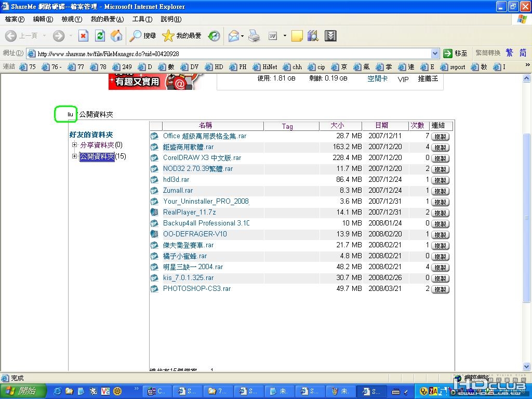This screenshot has height=399, width=532.
Task: Expand 分享資料夾 tree node
Action: click(x=74, y=145)
